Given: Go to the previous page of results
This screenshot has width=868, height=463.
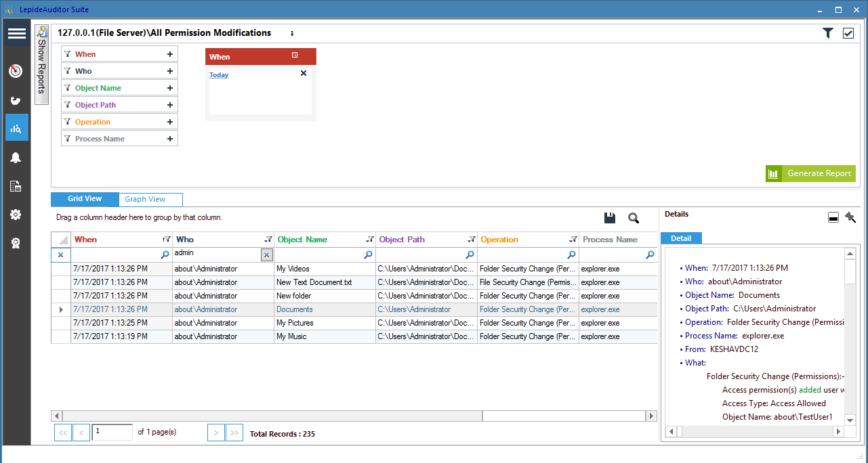Looking at the screenshot, I should 81,433.
